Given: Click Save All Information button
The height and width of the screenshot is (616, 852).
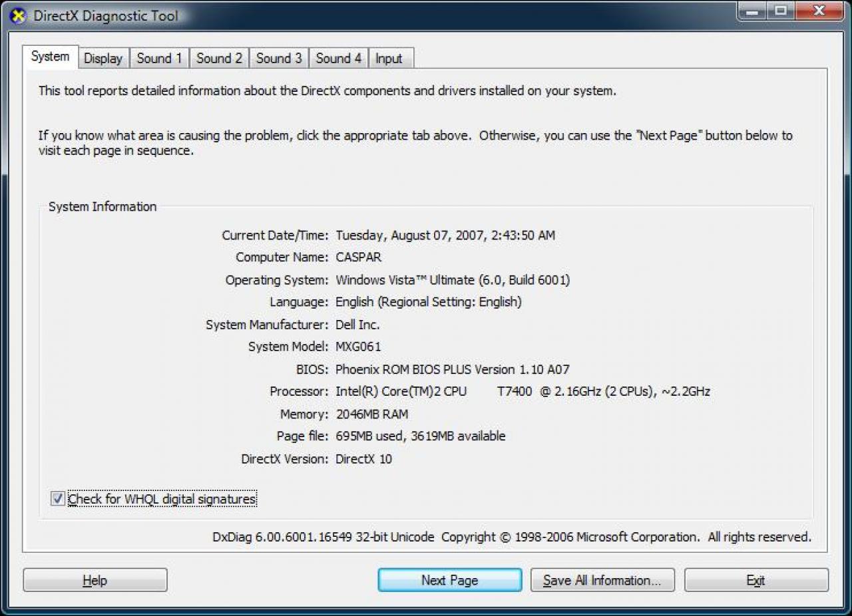Looking at the screenshot, I should point(602,580).
